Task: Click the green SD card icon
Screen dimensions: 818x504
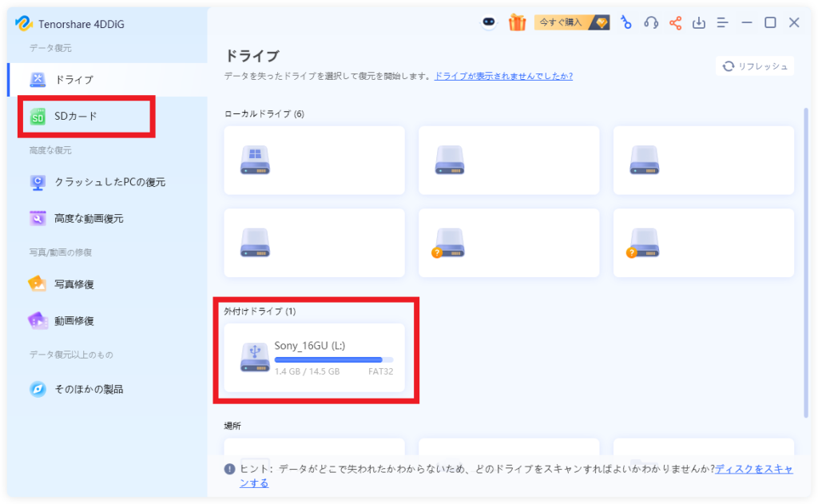Action: [x=38, y=117]
